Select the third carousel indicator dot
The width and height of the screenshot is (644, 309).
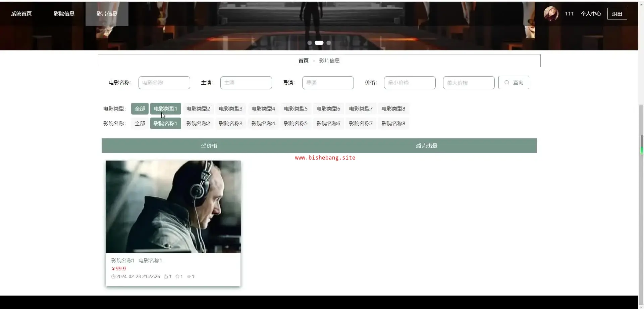(329, 43)
